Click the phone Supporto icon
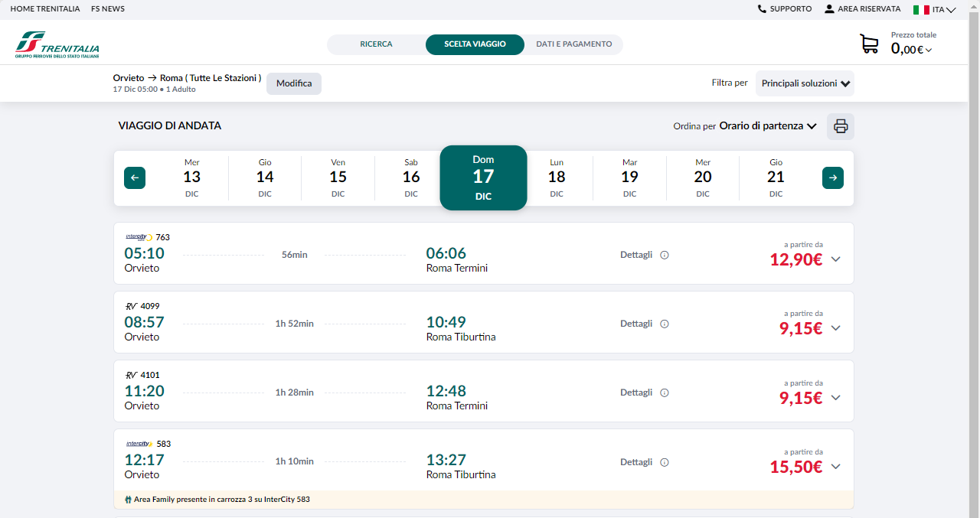This screenshot has width=980, height=518. 762,9
